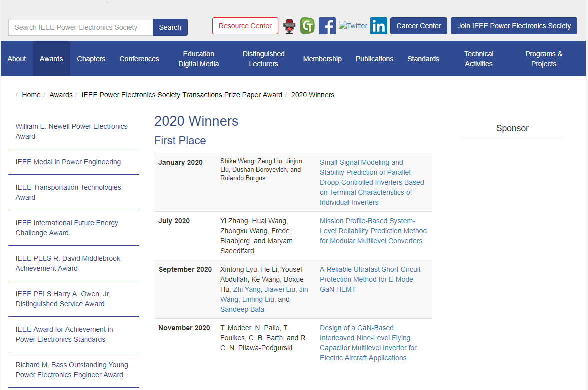Click the First Place heading
Viewport: 588px width, 390px height.
(180, 140)
